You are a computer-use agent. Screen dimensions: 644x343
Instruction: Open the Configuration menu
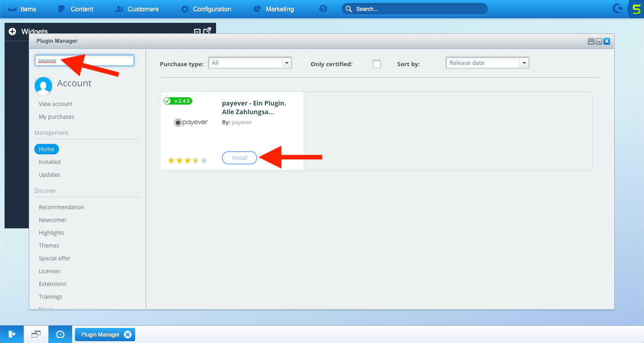pyautogui.click(x=206, y=9)
